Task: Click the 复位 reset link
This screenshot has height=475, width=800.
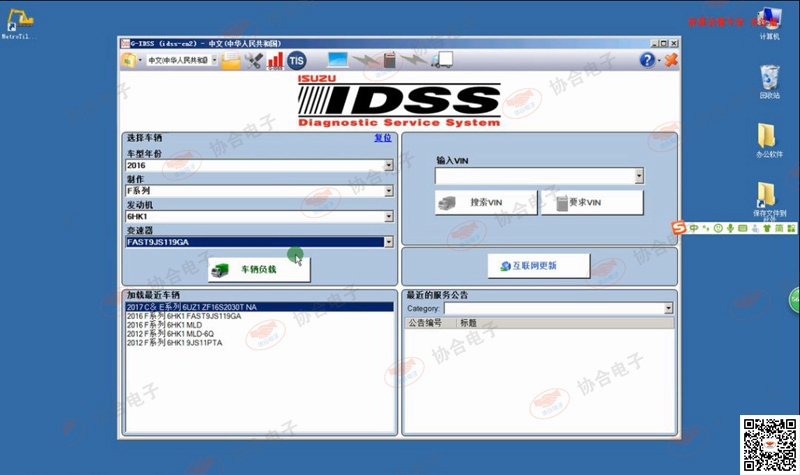Action: point(383,138)
